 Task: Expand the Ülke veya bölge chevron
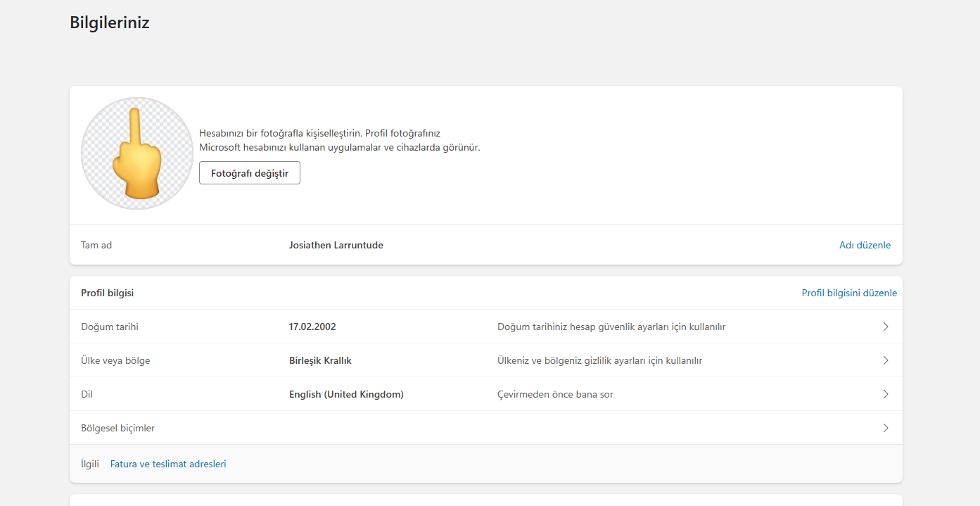[886, 360]
